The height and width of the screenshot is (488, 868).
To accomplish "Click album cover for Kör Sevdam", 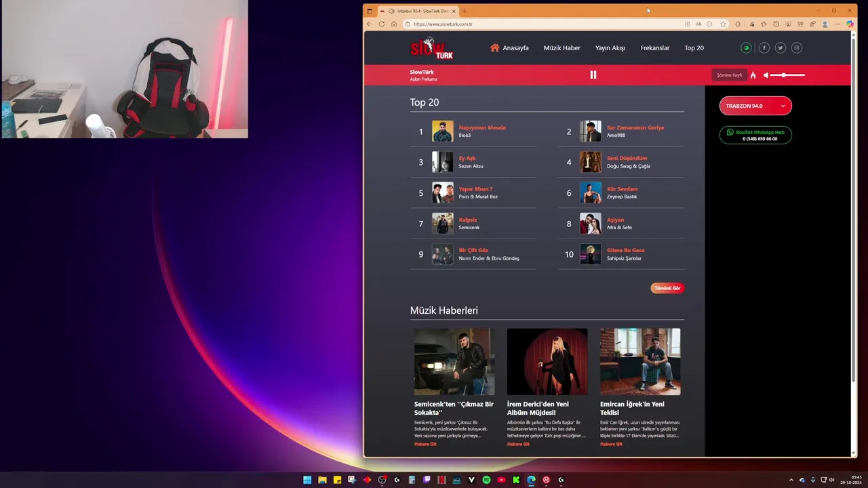I will [x=591, y=192].
